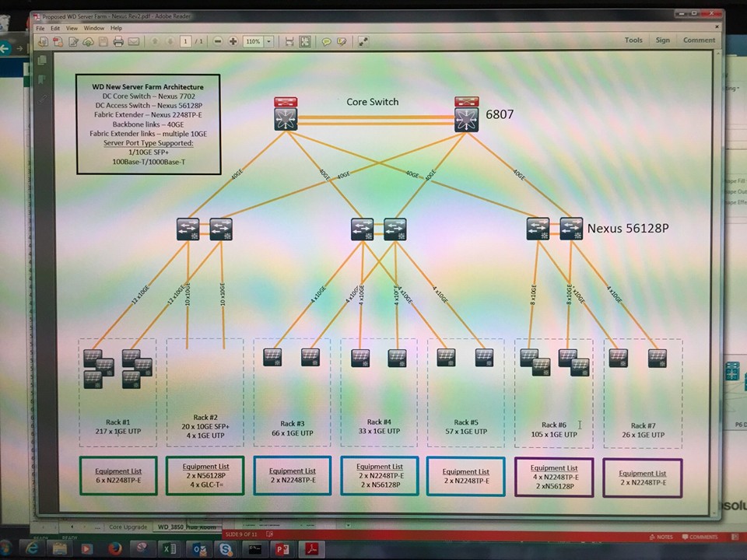The height and width of the screenshot is (560, 747).
Task: Open the File menu
Action: 40,29
